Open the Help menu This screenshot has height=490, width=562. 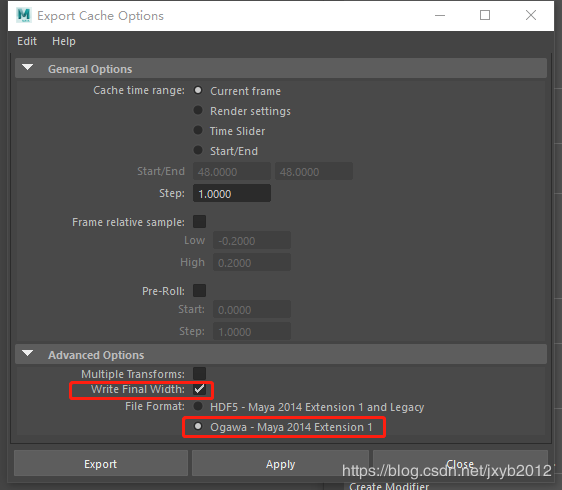(64, 41)
